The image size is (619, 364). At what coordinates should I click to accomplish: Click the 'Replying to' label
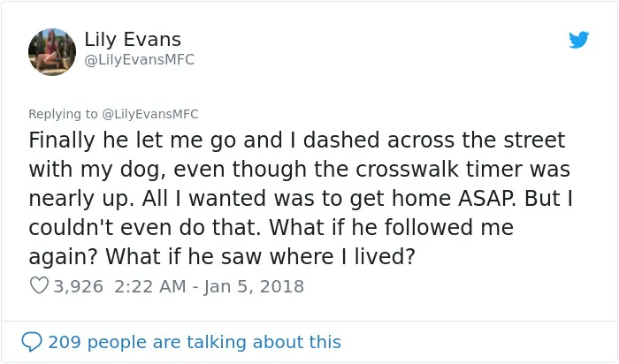pyautogui.click(x=63, y=114)
